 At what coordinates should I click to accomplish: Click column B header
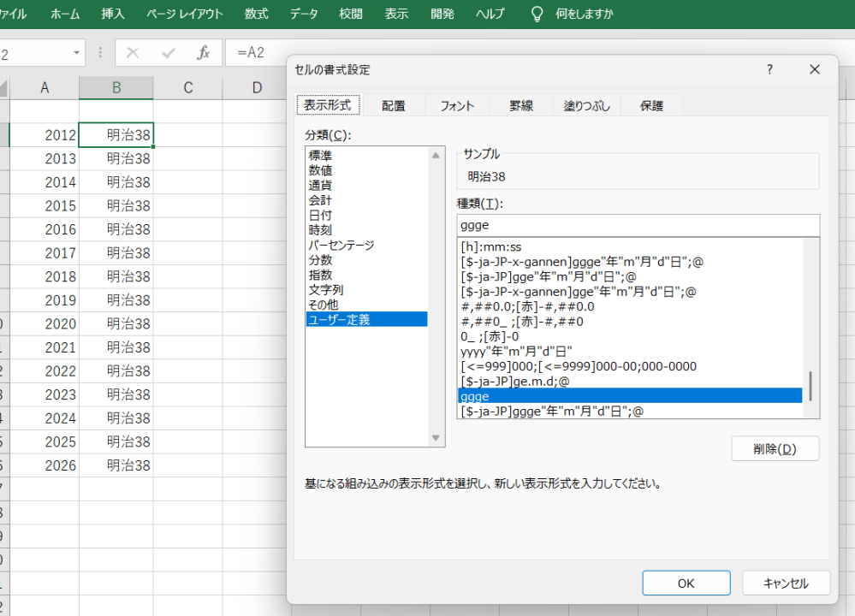(x=116, y=88)
